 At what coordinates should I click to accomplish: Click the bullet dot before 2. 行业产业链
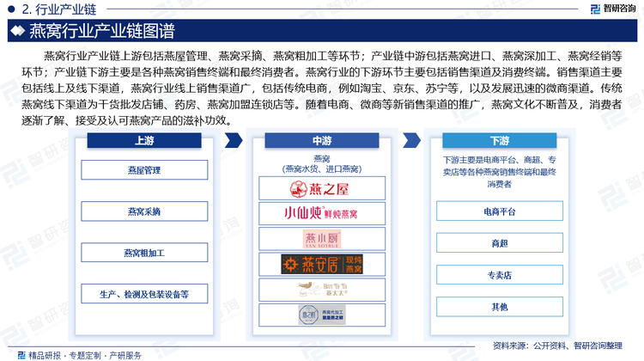(11, 9)
